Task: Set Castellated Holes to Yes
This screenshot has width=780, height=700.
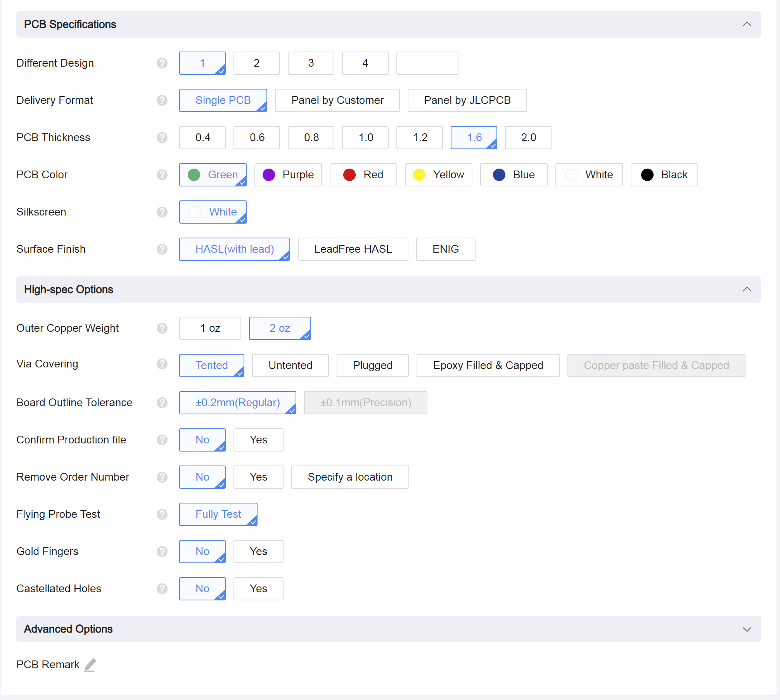Action: click(x=258, y=589)
